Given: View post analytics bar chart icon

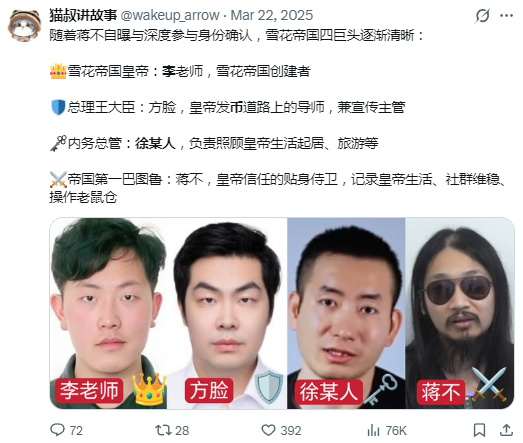Looking at the screenshot, I should tap(373, 430).
